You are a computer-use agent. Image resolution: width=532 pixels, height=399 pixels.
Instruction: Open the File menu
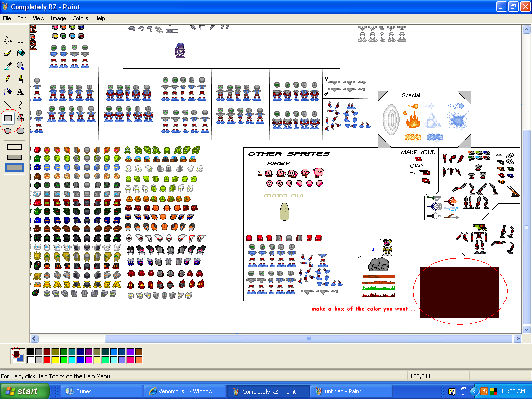[7, 18]
